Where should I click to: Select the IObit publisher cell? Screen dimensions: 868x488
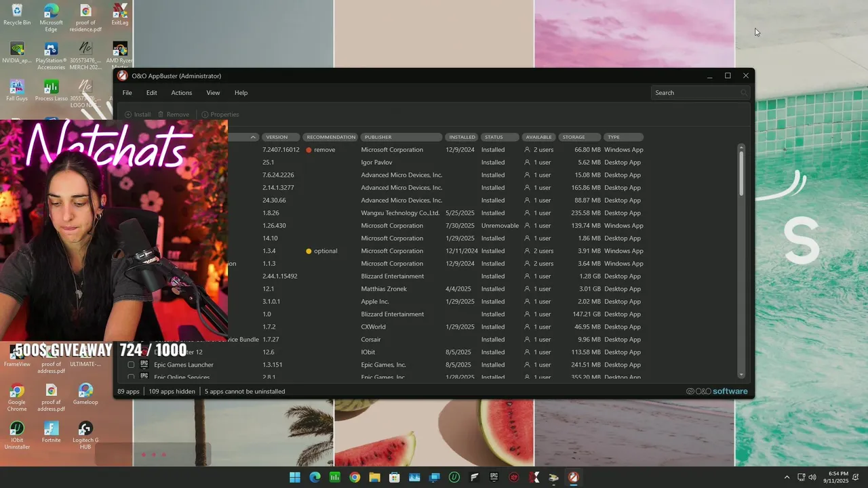[x=368, y=352]
